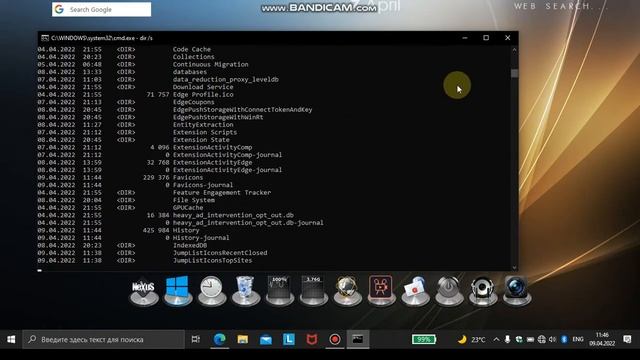This screenshot has width=640, height=360.
Task: Maximize the cmd.exe window
Action: (486, 38)
